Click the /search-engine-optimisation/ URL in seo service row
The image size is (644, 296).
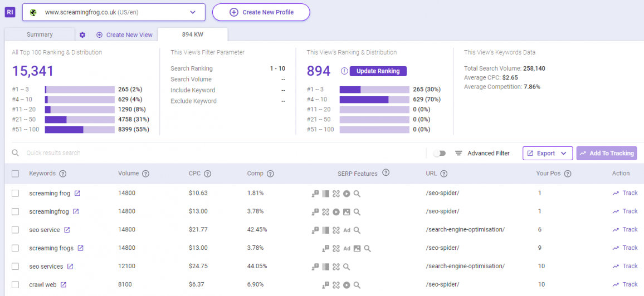[x=465, y=230]
